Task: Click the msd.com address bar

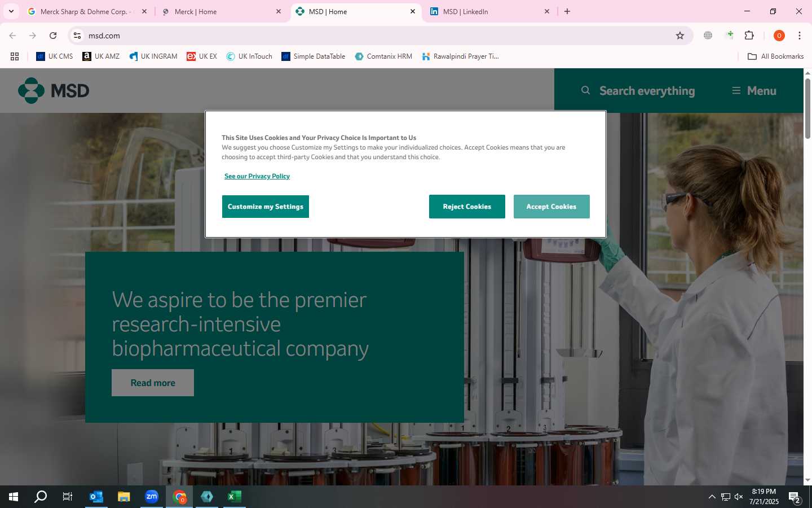Action: coord(381,36)
